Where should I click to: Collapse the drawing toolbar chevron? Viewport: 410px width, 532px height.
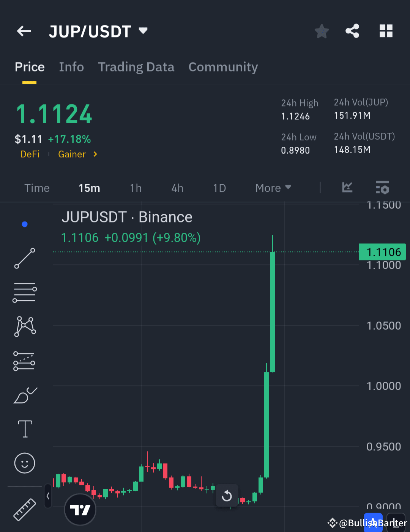[48, 496]
